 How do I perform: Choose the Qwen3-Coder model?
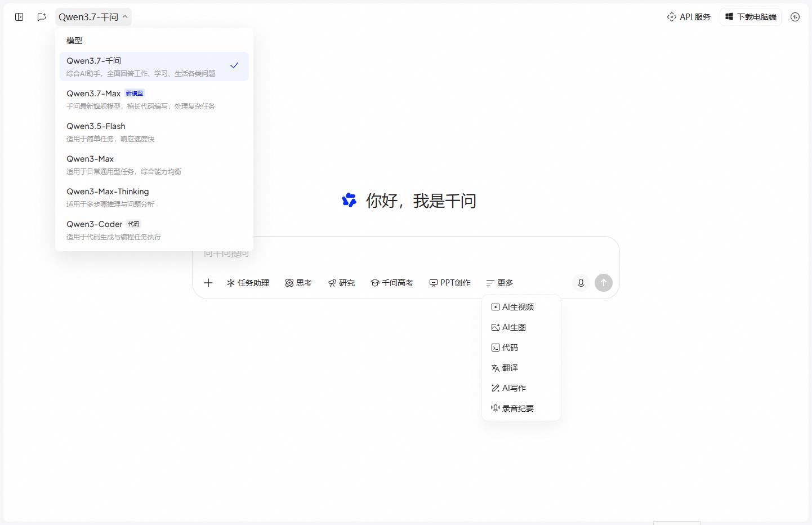coord(154,230)
